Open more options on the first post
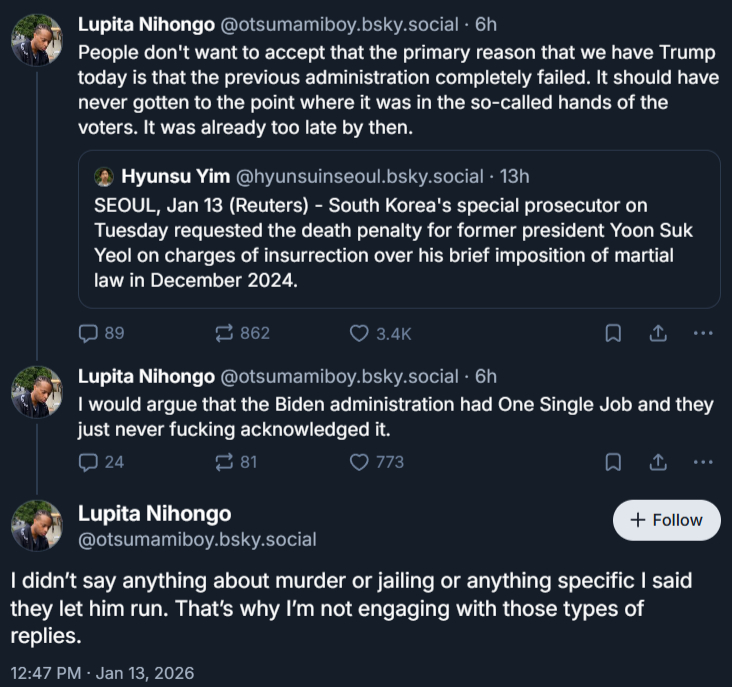Screen dimensions: 732x687 pyautogui.click(x=703, y=333)
